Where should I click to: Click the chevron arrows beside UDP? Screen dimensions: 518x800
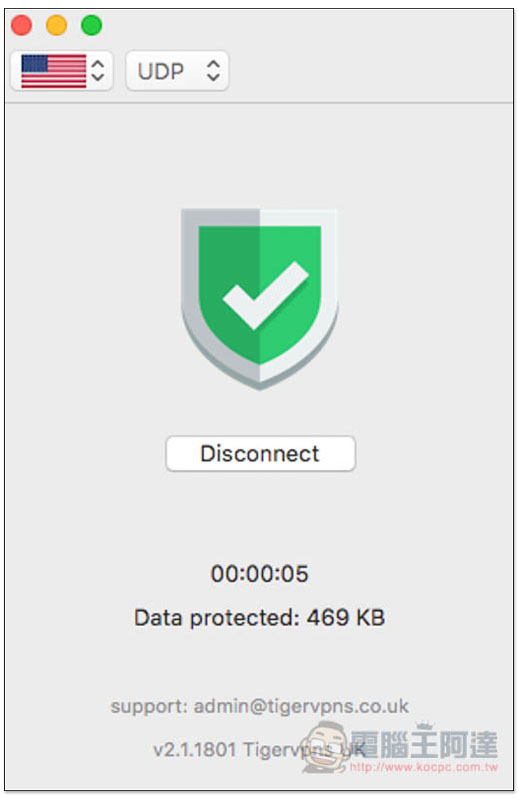[x=213, y=71]
